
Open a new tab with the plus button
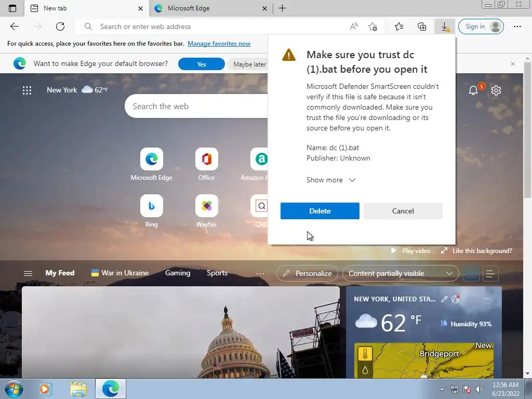[282, 8]
